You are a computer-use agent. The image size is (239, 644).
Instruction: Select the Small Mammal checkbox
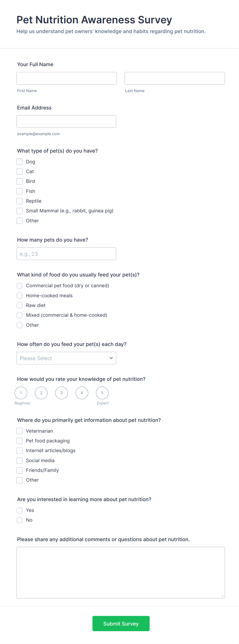tap(20, 211)
